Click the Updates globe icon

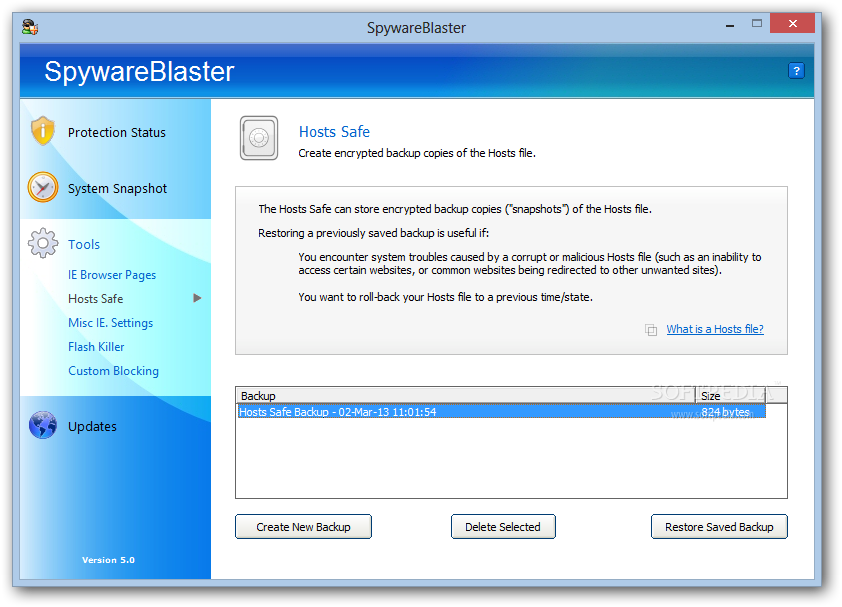click(x=43, y=425)
